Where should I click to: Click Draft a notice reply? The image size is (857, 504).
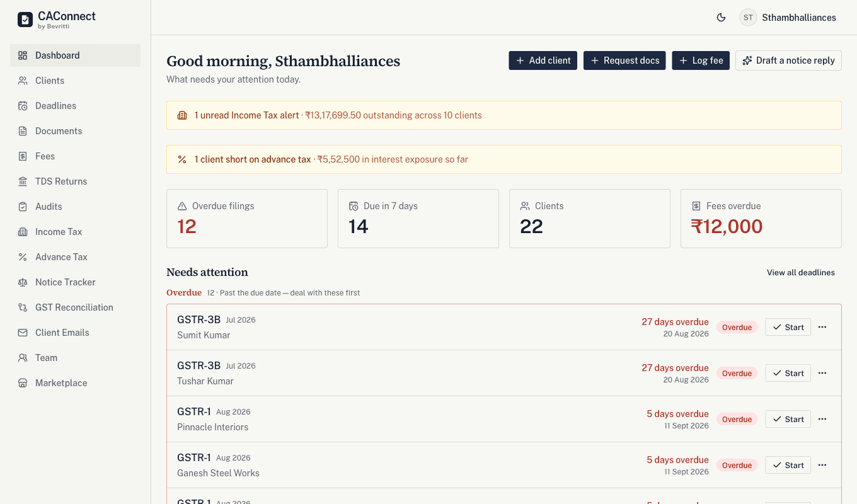point(788,60)
